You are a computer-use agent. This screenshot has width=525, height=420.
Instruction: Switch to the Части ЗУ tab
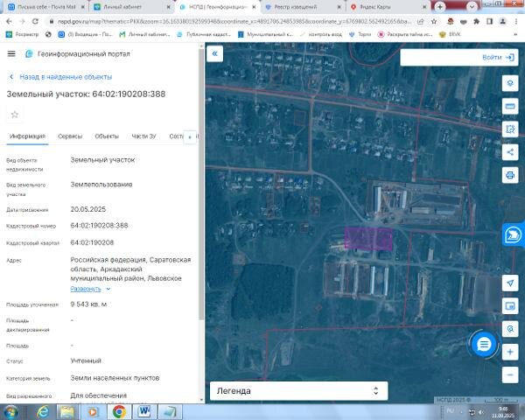click(x=144, y=136)
